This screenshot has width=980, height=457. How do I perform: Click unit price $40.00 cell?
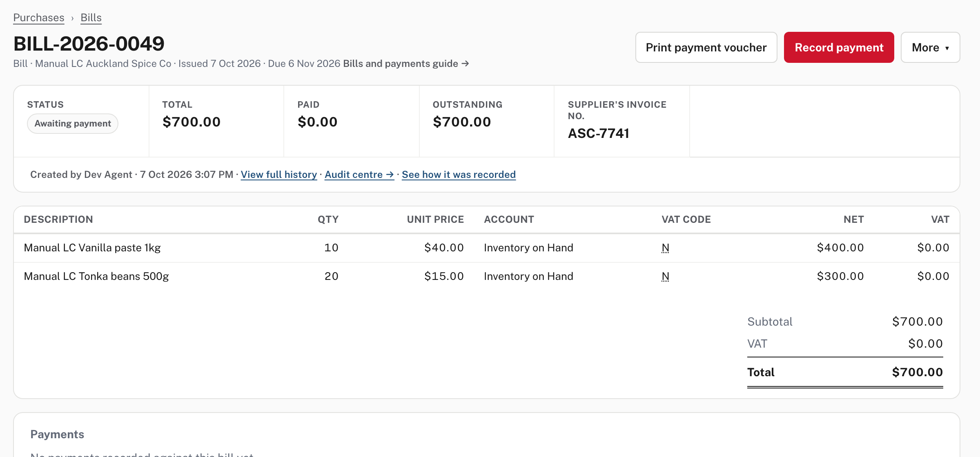click(444, 248)
